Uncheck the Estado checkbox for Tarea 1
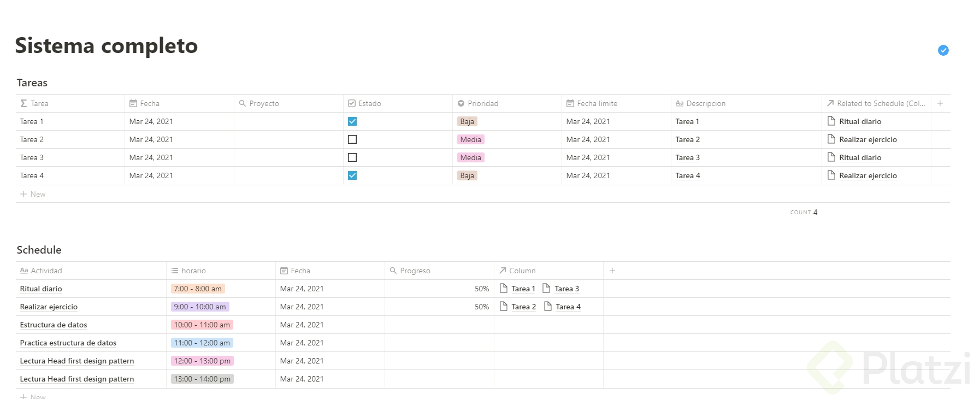Image resolution: width=980 pixels, height=399 pixels. [352, 121]
